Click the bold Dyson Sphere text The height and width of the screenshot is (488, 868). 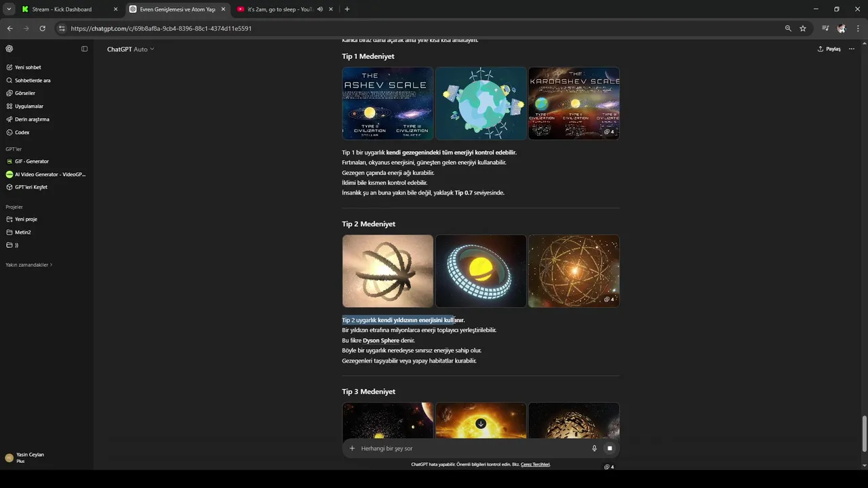tap(381, 340)
